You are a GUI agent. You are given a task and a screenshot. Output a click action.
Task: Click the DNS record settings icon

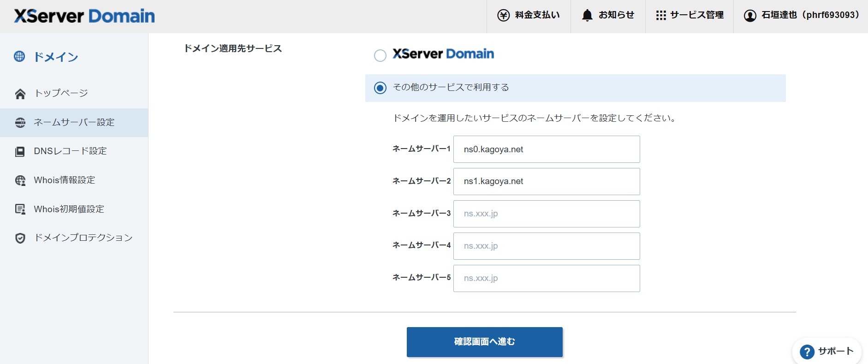tap(20, 151)
